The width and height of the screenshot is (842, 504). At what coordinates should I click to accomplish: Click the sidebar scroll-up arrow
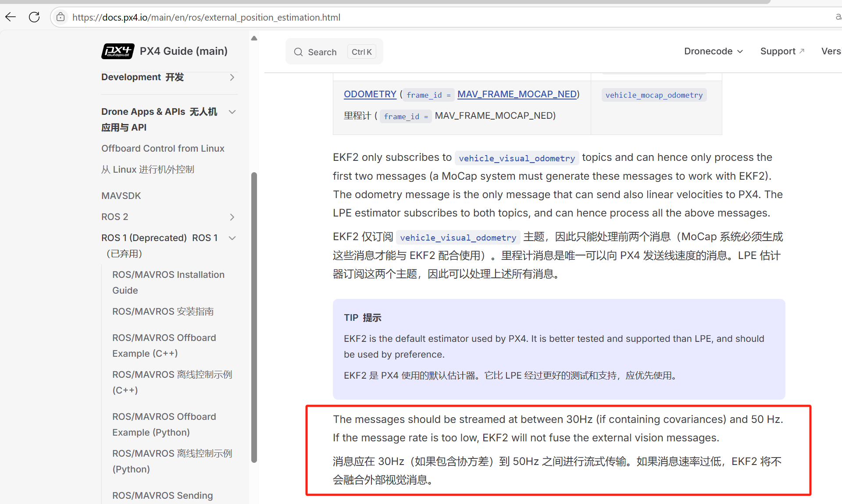point(254,39)
